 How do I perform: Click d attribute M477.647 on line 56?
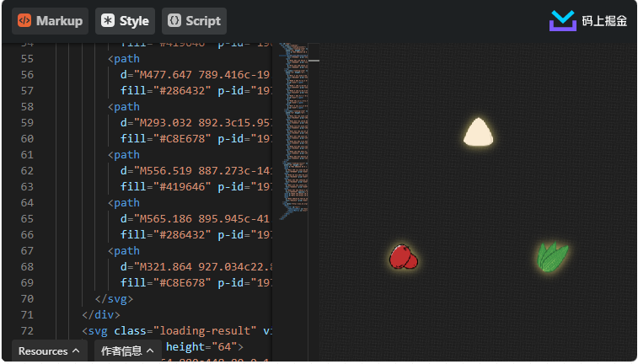196,75
